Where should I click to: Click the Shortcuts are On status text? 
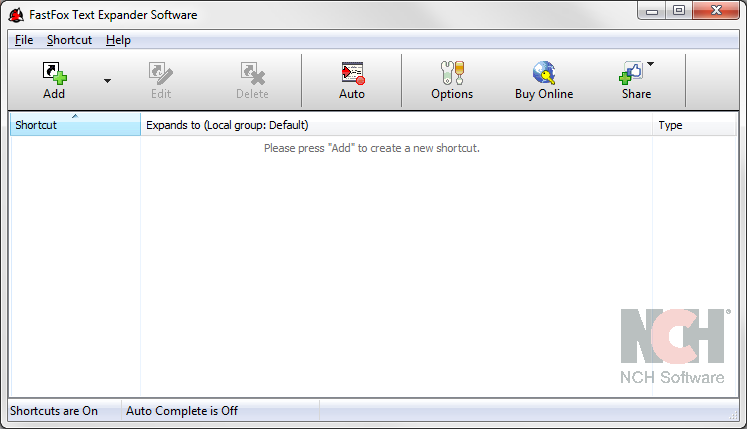(x=54, y=411)
